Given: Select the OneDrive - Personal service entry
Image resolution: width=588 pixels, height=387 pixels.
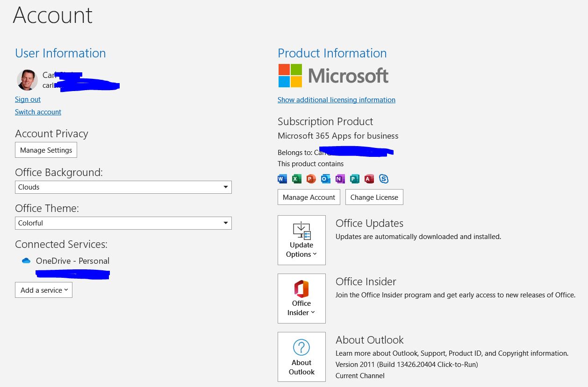Looking at the screenshot, I should 72,261.
